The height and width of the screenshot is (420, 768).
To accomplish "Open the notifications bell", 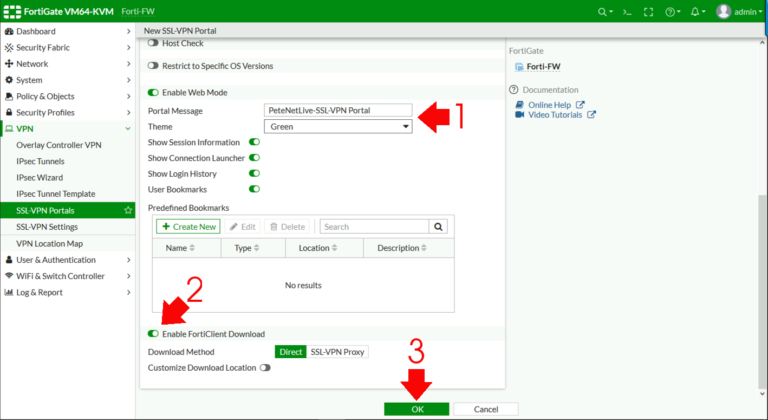I will point(697,12).
